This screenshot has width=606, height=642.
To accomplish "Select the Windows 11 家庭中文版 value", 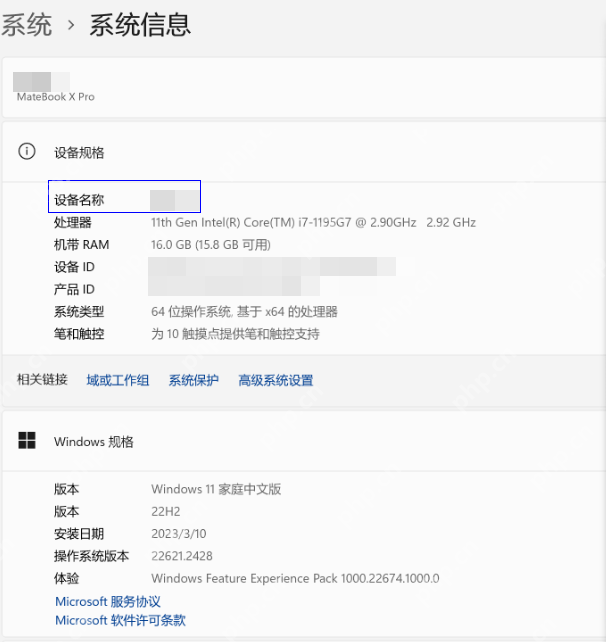I will (216, 489).
